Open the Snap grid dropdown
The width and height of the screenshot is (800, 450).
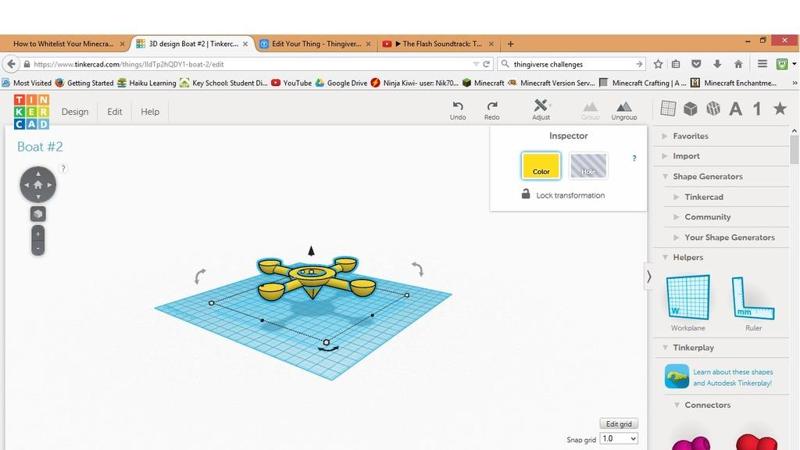coord(618,439)
